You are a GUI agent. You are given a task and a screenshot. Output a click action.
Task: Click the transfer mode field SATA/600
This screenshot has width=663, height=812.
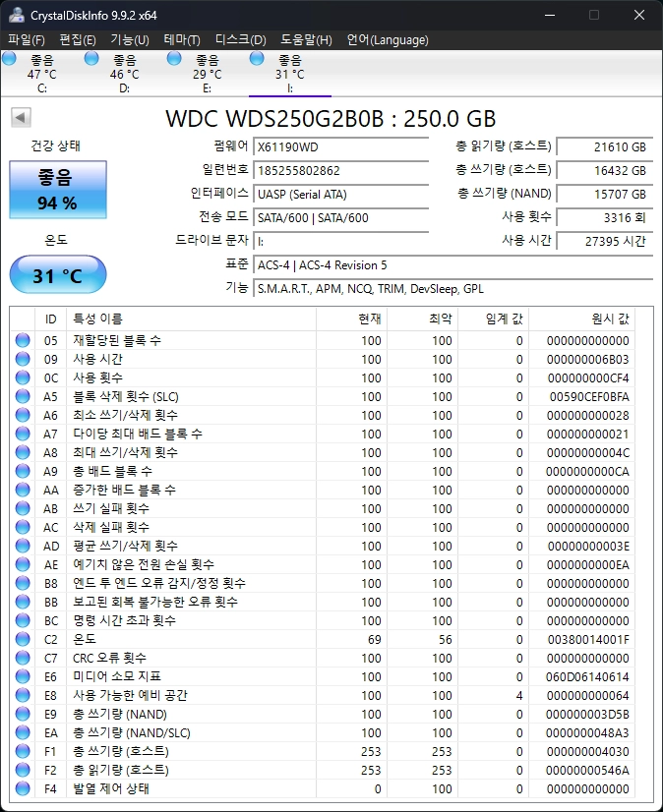point(340,217)
